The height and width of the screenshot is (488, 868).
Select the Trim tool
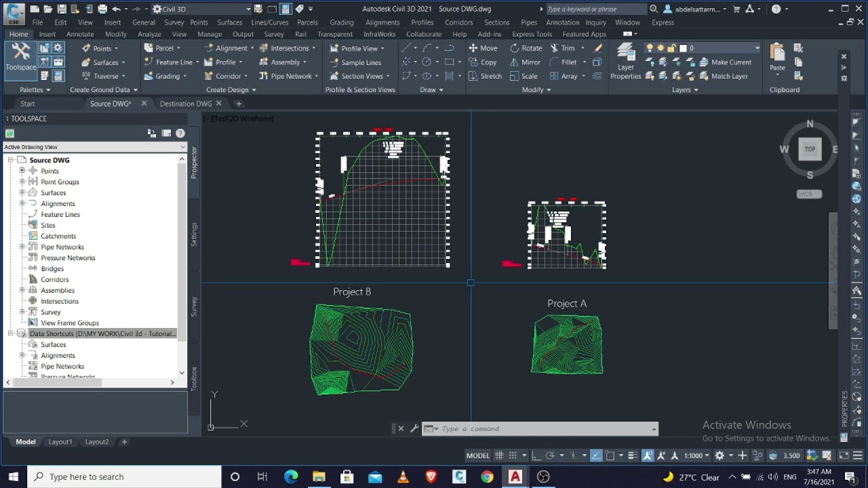pos(562,48)
